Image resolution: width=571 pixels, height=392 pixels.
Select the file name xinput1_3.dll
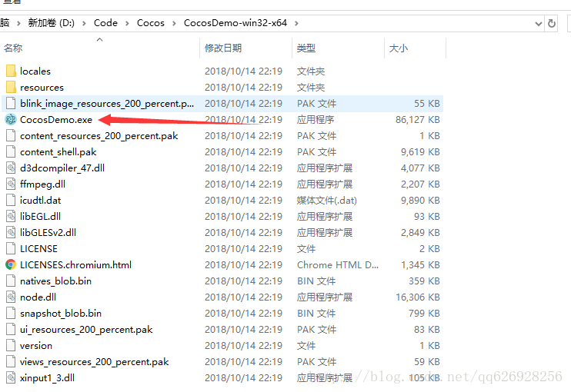tap(48, 378)
